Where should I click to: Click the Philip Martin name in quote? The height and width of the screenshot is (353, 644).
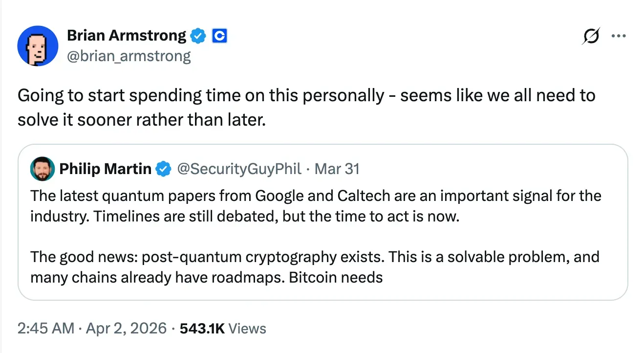[x=105, y=169]
